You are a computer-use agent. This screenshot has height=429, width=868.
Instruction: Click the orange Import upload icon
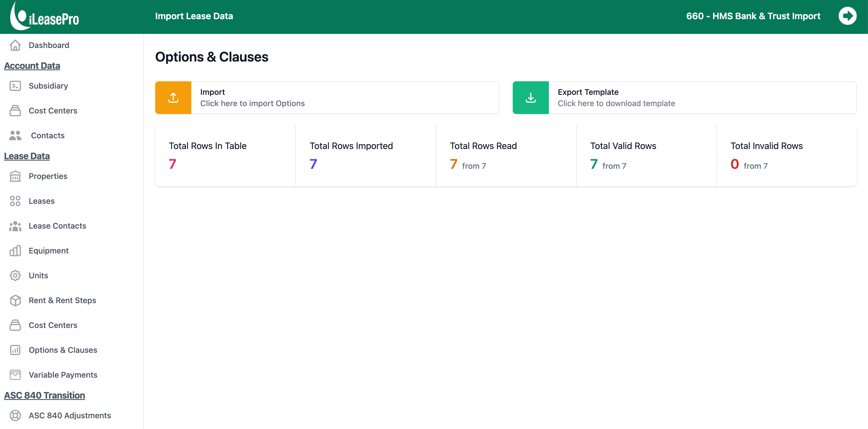[173, 98]
